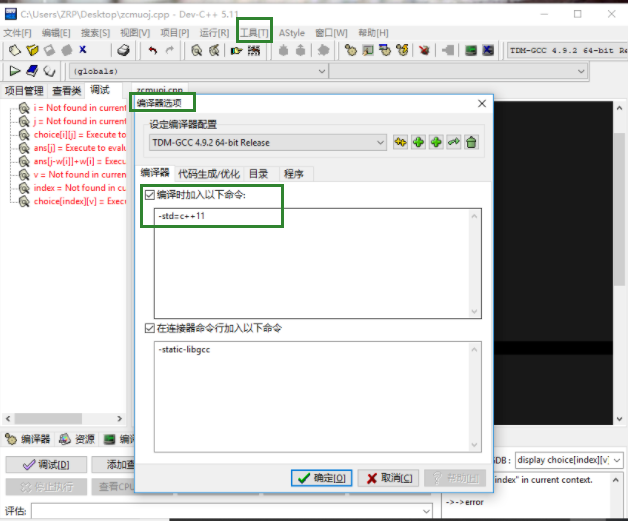Click the blue X close-file icon
The image size is (628, 521).
click(x=83, y=50)
